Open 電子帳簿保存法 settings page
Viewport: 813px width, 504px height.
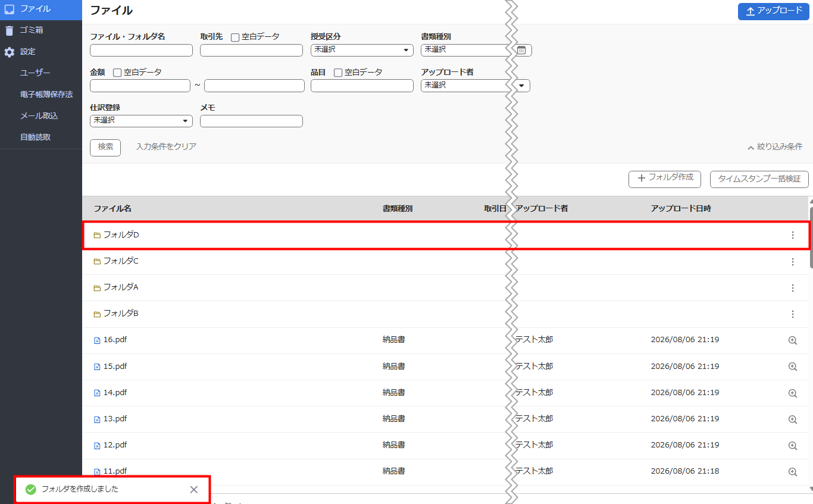(x=46, y=95)
